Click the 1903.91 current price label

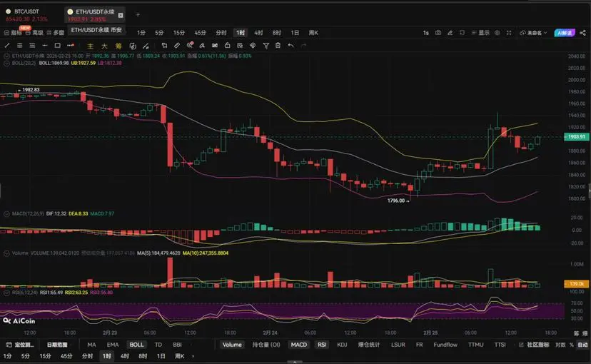click(x=576, y=137)
